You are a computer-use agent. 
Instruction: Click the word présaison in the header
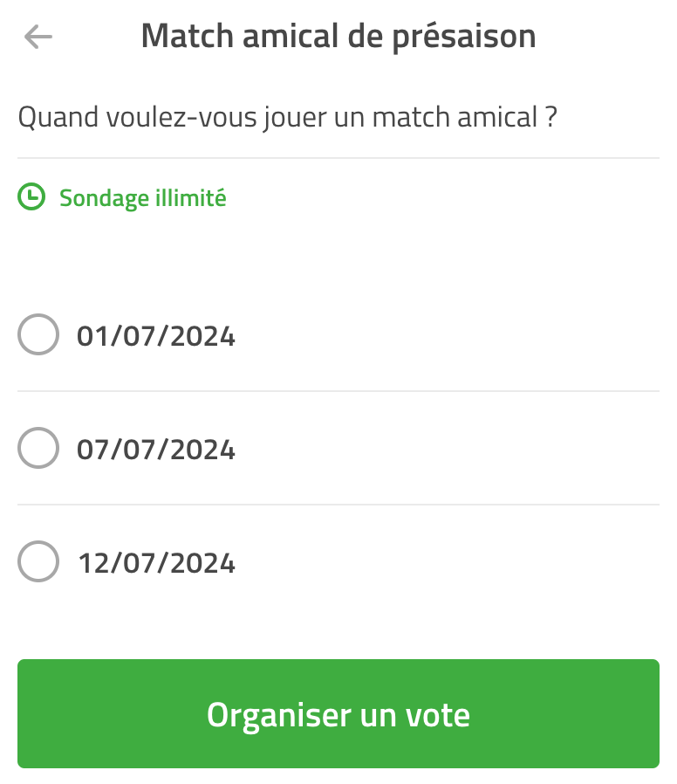(463, 38)
